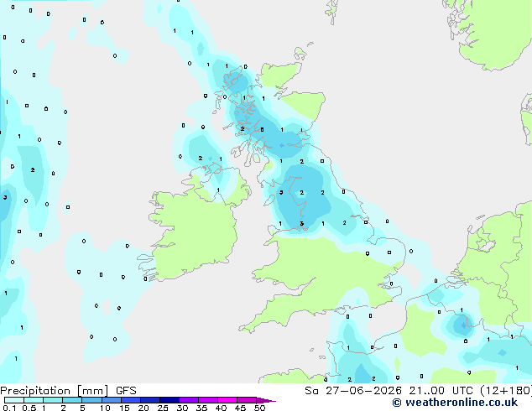Image resolution: width=532 pixels, height=411 pixels.
Task: Select legend swatch between 35 and 40
Action: [x=208, y=400]
